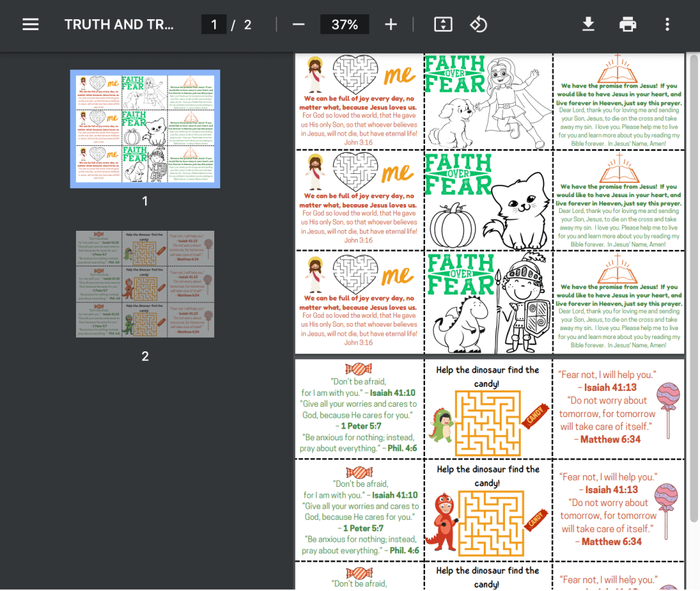Click the first heart maze image
The image size is (700, 591).
[x=355, y=74]
